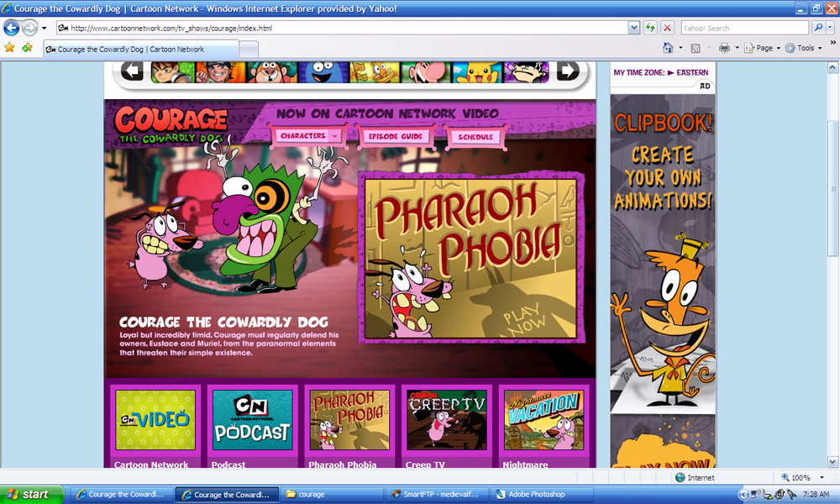
Task: Expand the Home button dropdown arrow
Action: pyautogui.click(x=681, y=48)
